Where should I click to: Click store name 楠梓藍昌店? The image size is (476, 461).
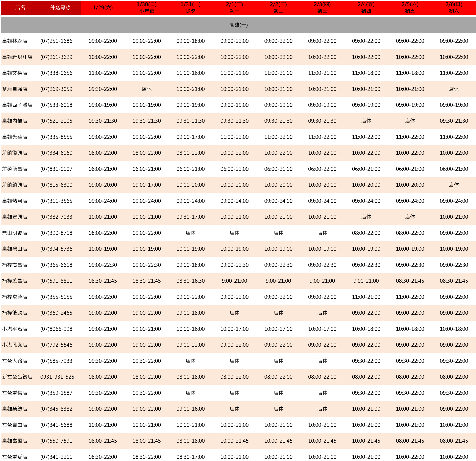click(x=15, y=281)
